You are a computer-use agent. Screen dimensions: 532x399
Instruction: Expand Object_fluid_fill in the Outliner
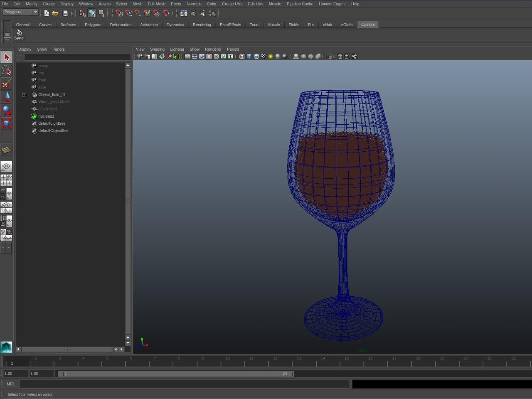point(24,95)
